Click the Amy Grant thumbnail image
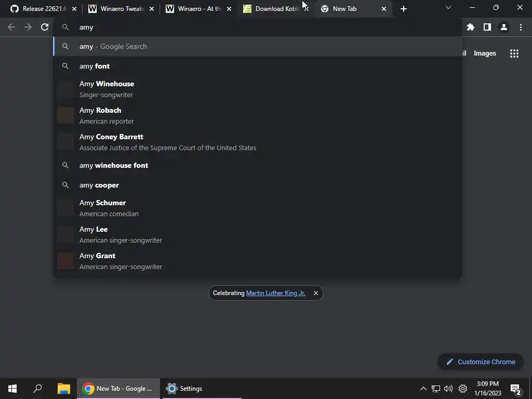Screen dimensions: 532x399 65,261
